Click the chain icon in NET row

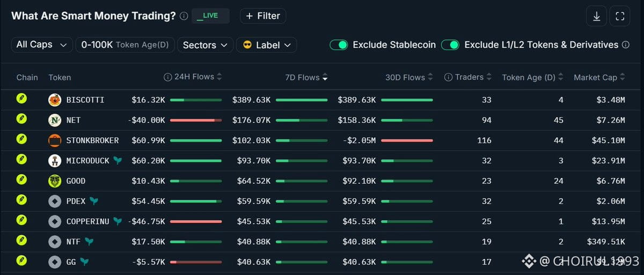[x=21, y=120]
